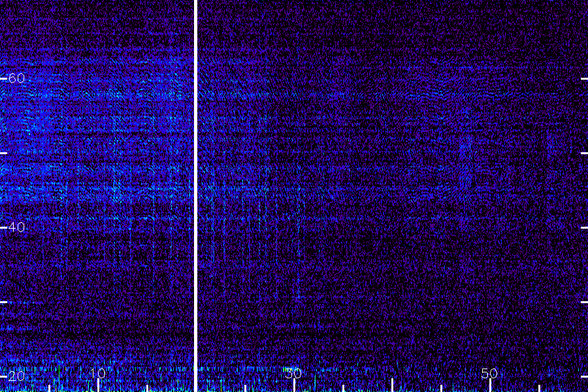Click the 40 label on vertical axis
The width and height of the screenshot is (588, 392).
pos(16,227)
